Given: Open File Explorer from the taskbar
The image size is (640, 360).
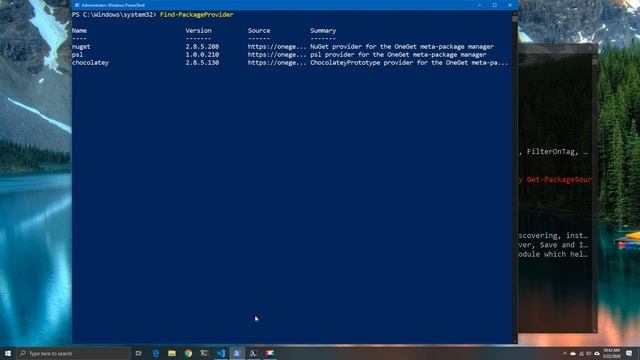Looking at the screenshot, I should pos(172,353).
